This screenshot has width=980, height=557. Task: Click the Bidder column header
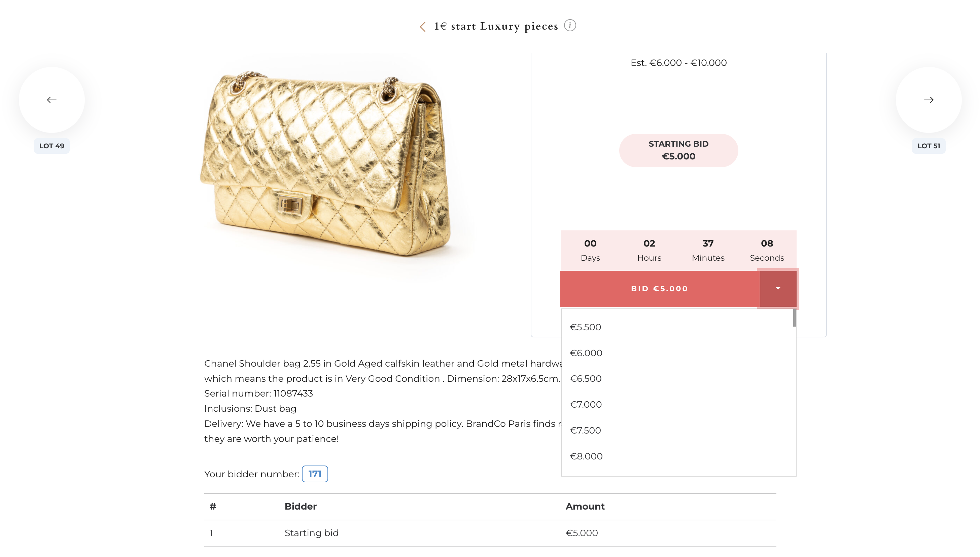(301, 507)
